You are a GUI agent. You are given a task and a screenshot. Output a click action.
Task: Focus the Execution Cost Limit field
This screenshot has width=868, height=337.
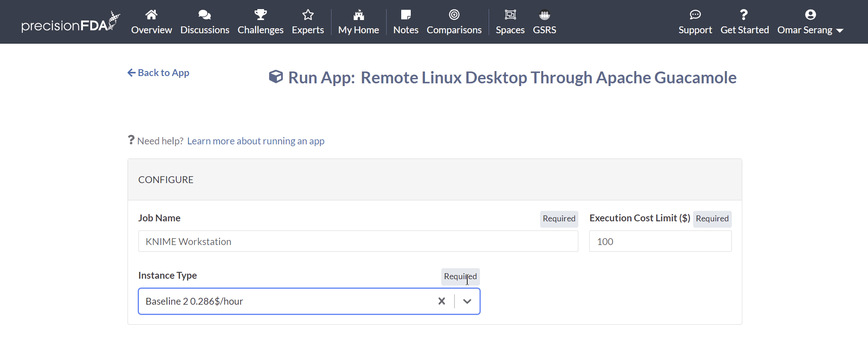point(660,241)
